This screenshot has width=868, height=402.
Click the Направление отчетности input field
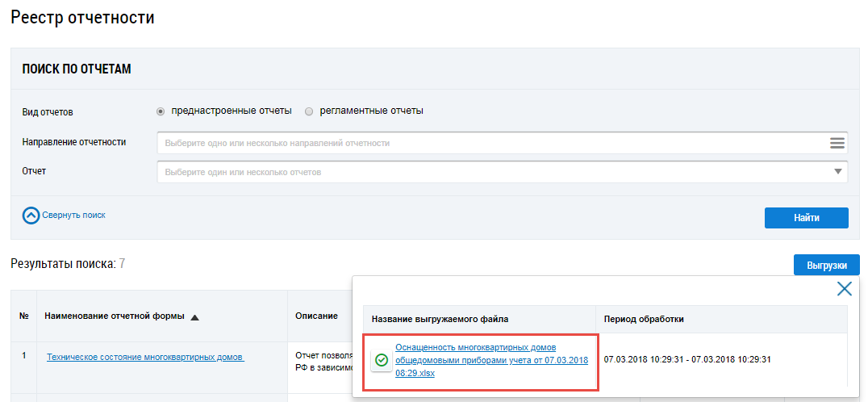492,143
